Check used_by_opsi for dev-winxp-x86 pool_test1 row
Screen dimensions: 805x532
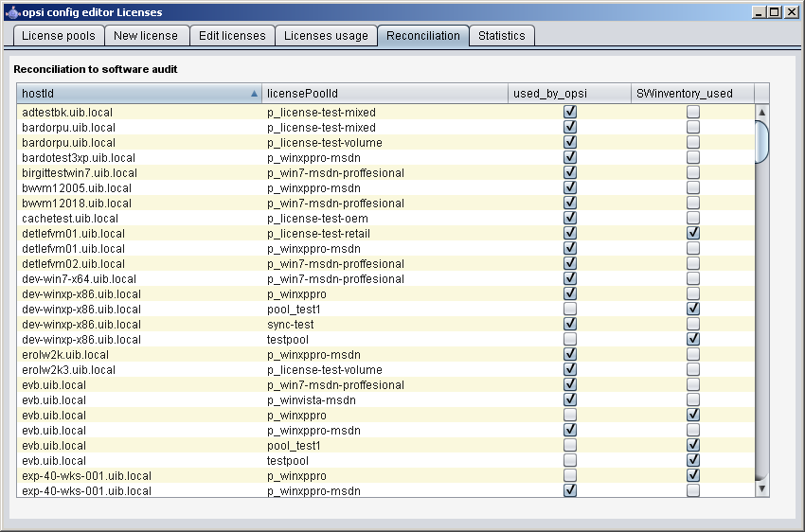[x=570, y=309]
